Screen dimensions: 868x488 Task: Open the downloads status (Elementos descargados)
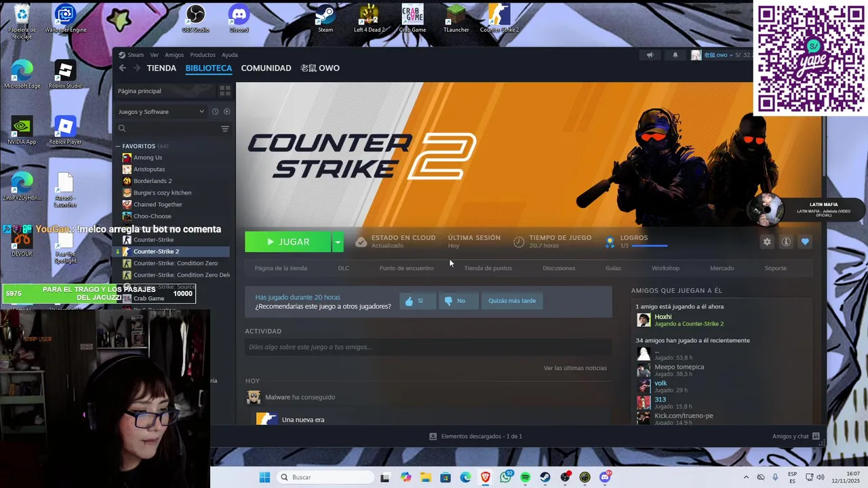[476, 436]
